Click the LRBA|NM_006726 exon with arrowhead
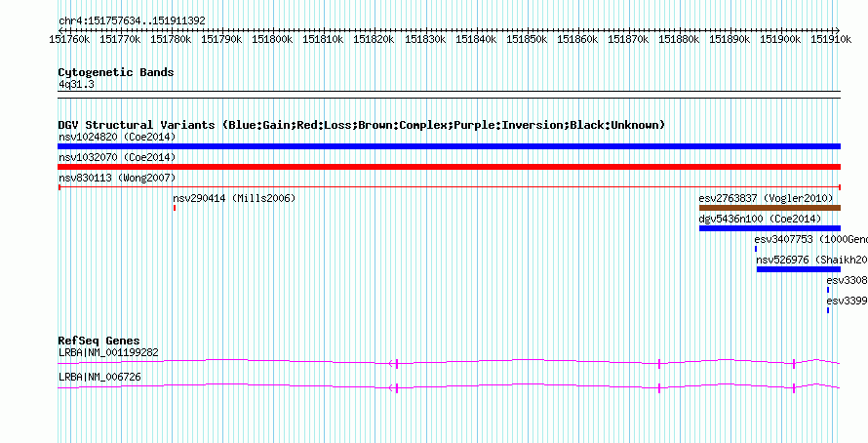The image size is (868, 443). coord(394,388)
